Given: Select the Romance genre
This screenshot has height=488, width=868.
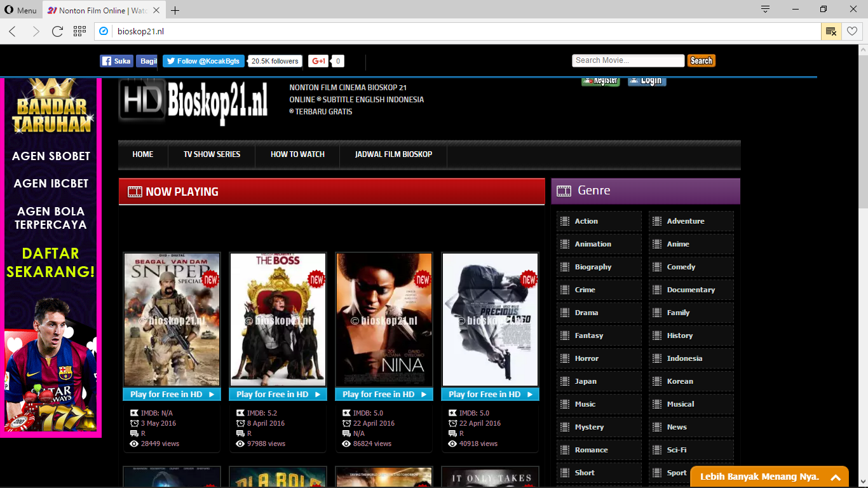Looking at the screenshot, I should (x=599, y=450).
